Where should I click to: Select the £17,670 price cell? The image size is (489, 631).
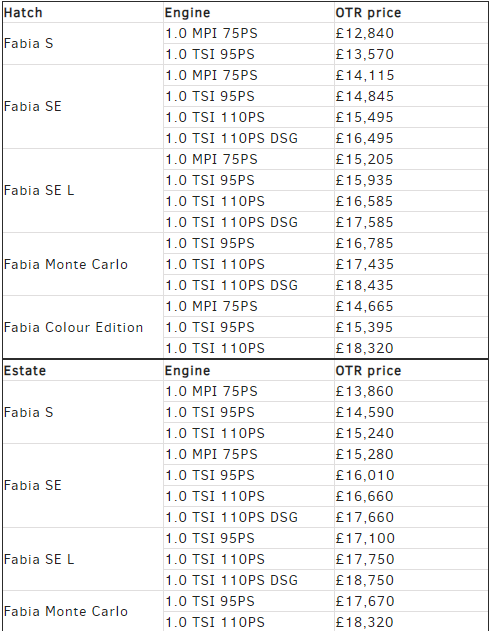pos(411,601)
